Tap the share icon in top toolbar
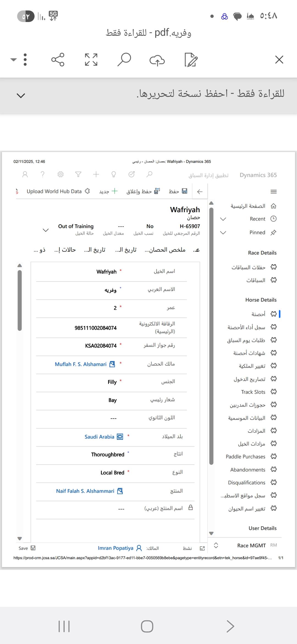Image resolution: width=297 pixels, height=644 pixels. (58, 59)
